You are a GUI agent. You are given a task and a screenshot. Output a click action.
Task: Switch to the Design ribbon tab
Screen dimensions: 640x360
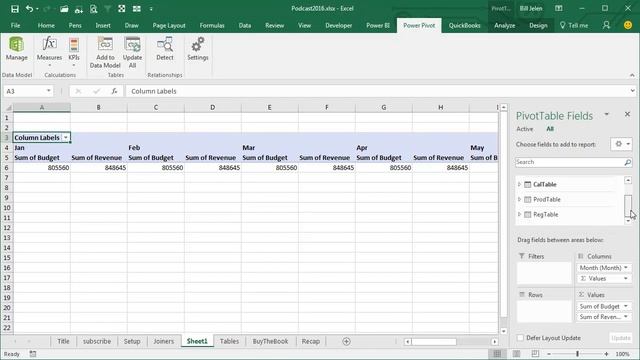tap(538, 25)
